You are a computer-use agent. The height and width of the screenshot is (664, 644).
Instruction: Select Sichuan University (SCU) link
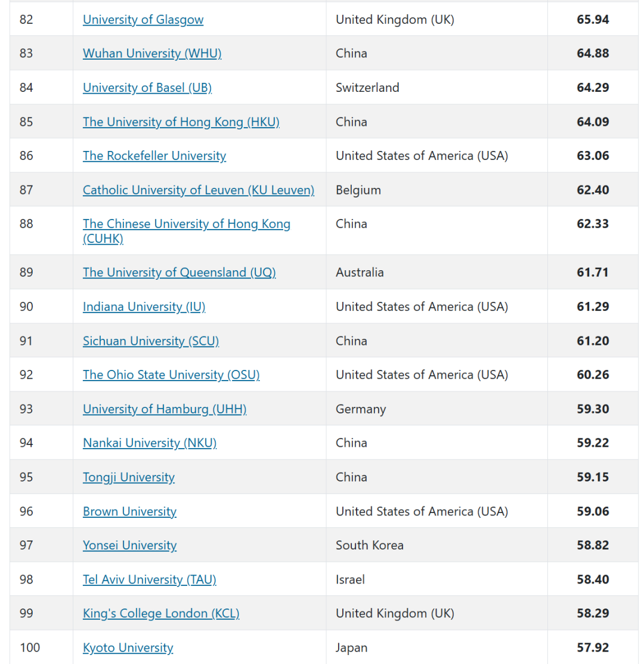151,341
